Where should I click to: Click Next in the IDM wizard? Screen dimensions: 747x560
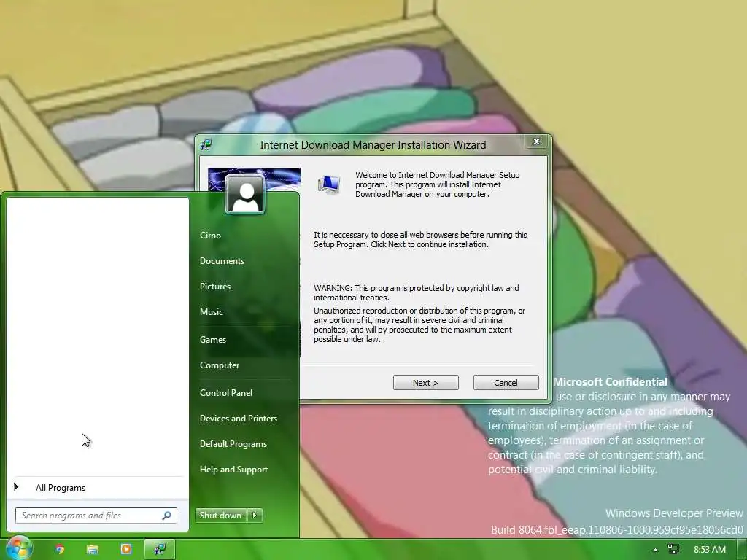pos(425,383)
